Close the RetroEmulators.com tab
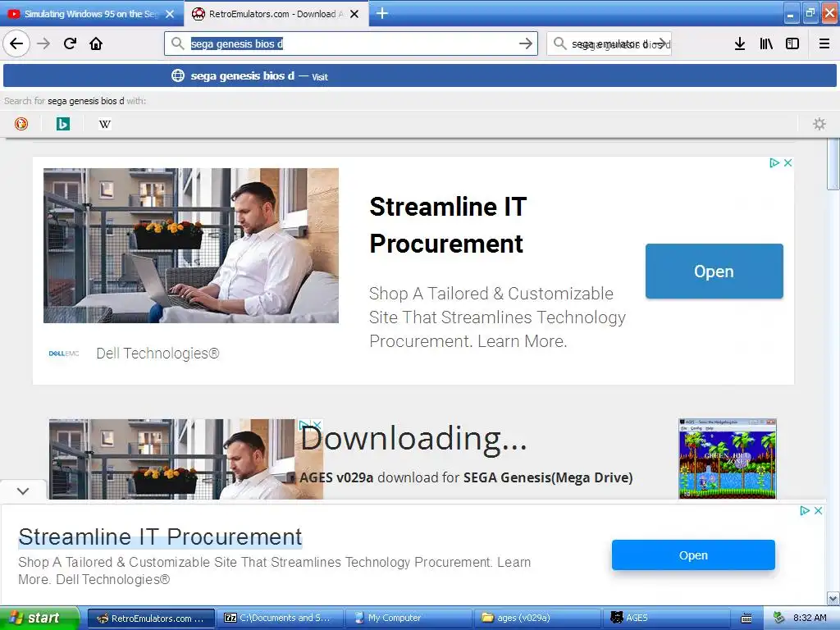The width and height of the screenshot is (840, 630). (354, 14)
